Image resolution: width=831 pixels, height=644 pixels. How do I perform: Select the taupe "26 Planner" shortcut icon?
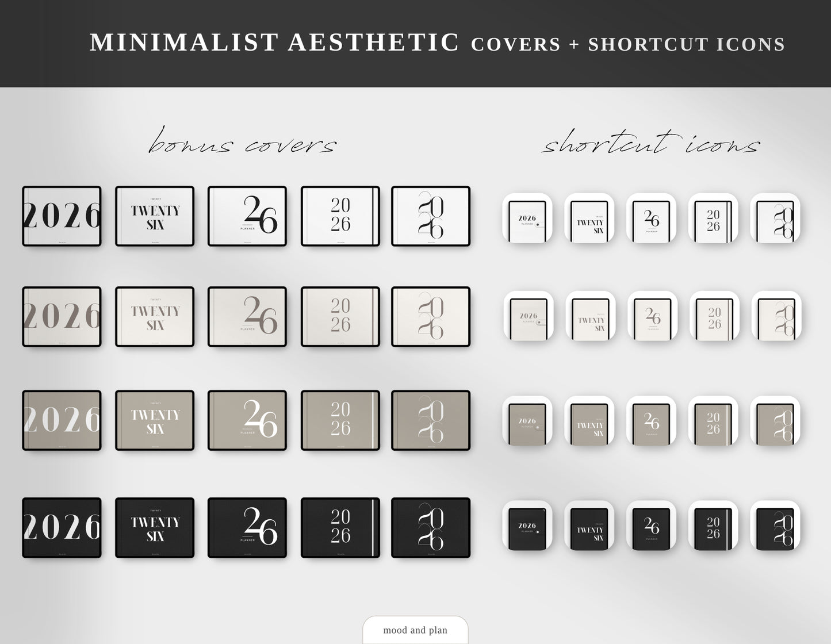pyautogui.click(x=651, y=421)
